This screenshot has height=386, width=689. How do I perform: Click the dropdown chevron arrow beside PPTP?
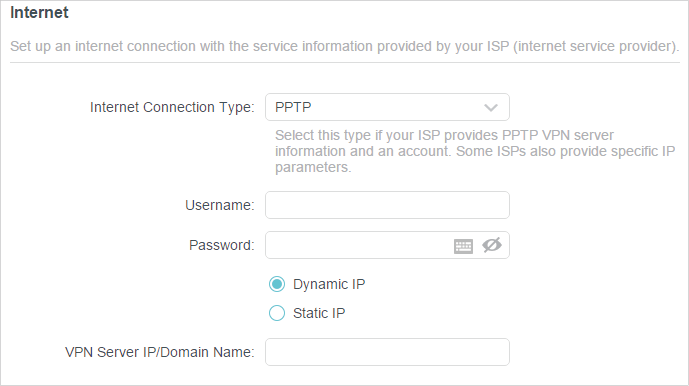coord(491,108)
